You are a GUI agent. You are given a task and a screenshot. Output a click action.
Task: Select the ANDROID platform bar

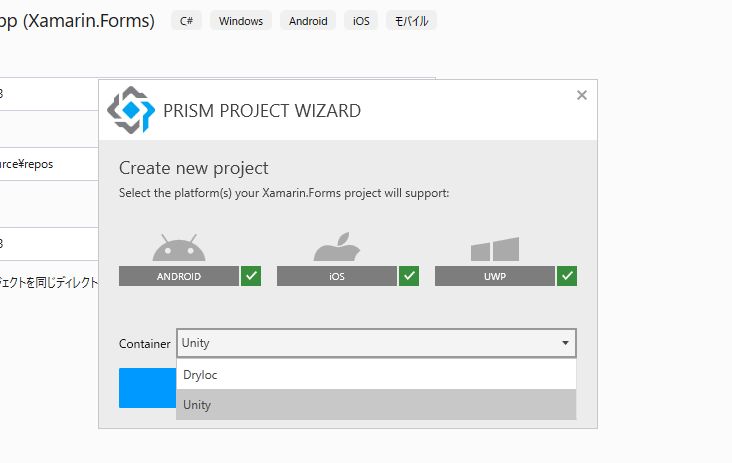pyautogui.click(x=179, y=276)
